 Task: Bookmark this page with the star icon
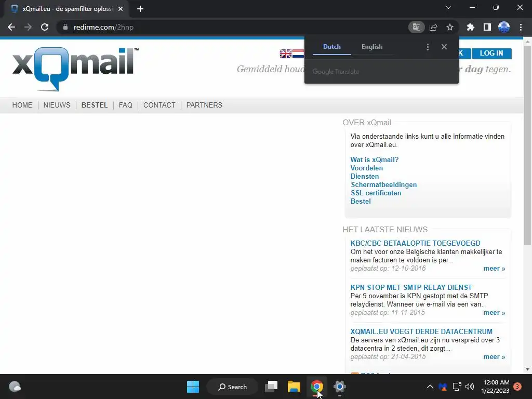coord(450,27)
